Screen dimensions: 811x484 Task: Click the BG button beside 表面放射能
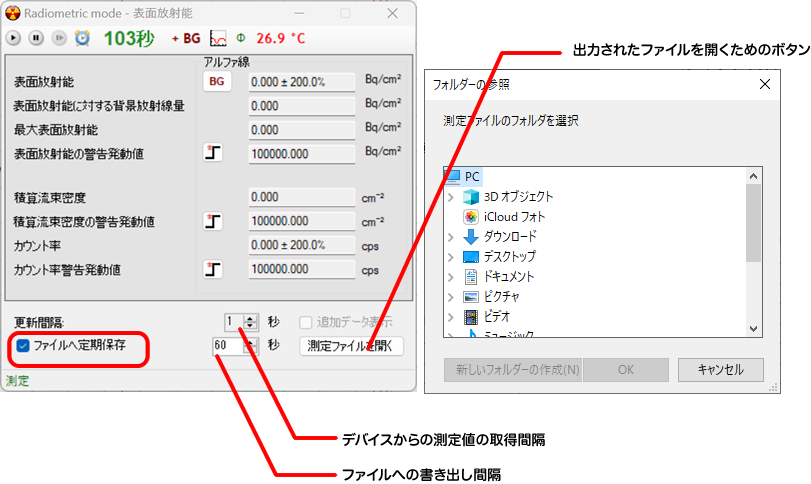click(217, 81)
